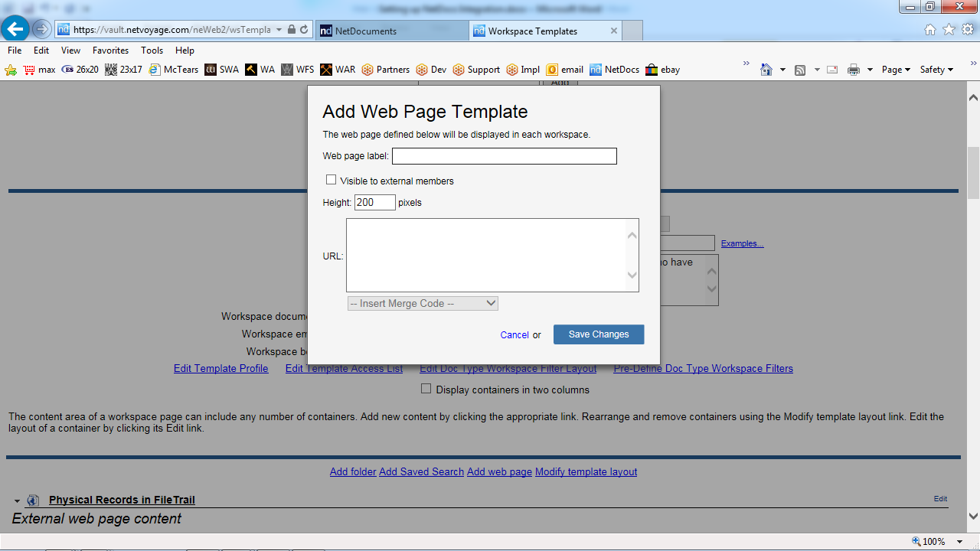Open the WAR favorite bookmark
This screenshot has height=551, width=980.
click(x=338, y=70)
